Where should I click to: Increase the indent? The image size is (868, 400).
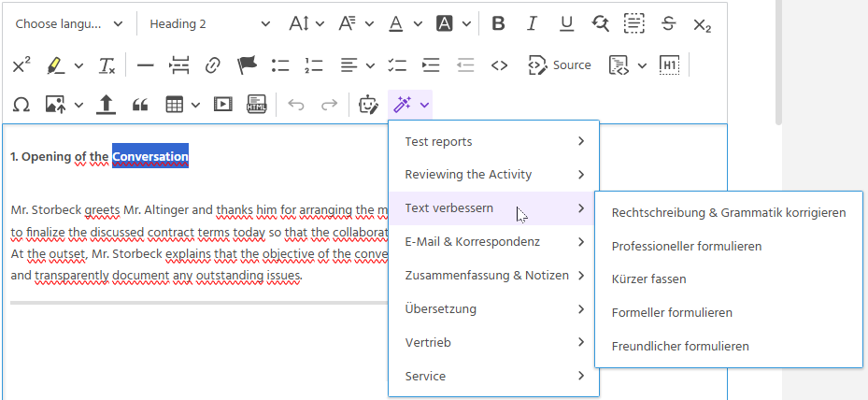coord(431,65)
